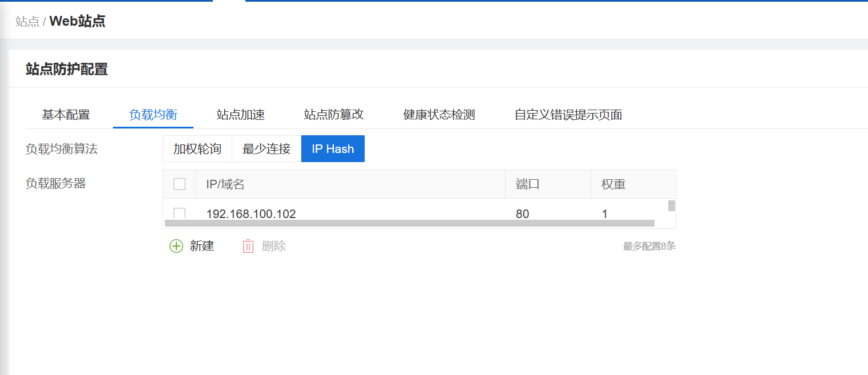Pick the IP Hash algorithm option
Screen dimensions: 868x375
point(333,149)
